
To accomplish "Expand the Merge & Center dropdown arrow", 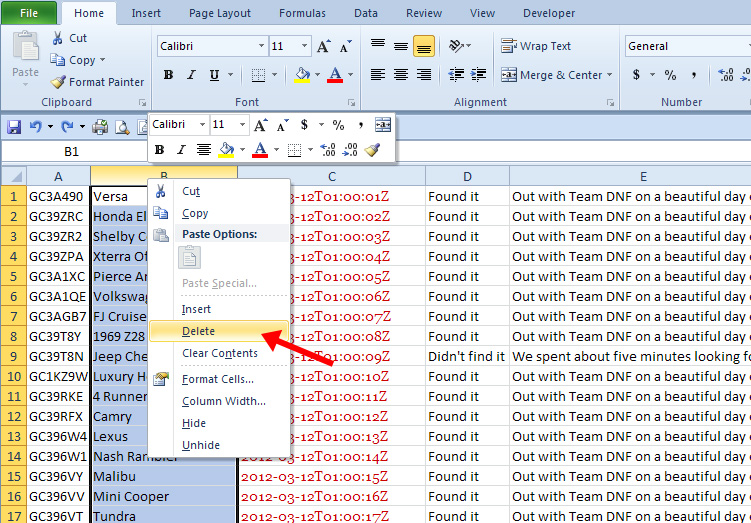I will pos(609,75).
